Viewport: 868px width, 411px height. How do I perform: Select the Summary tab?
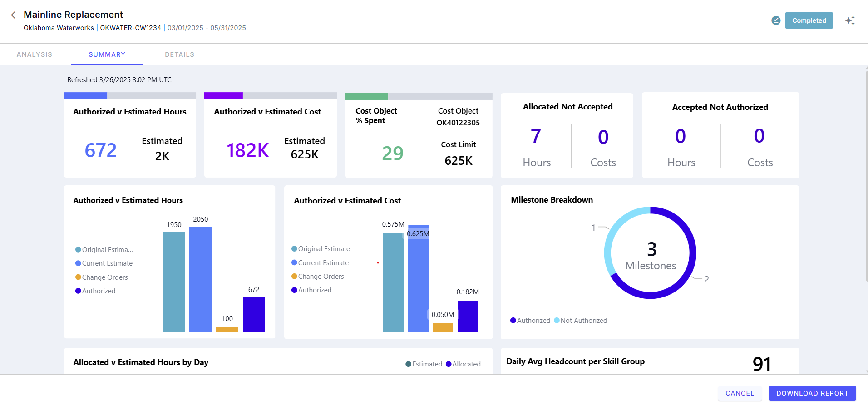(107, 54)
